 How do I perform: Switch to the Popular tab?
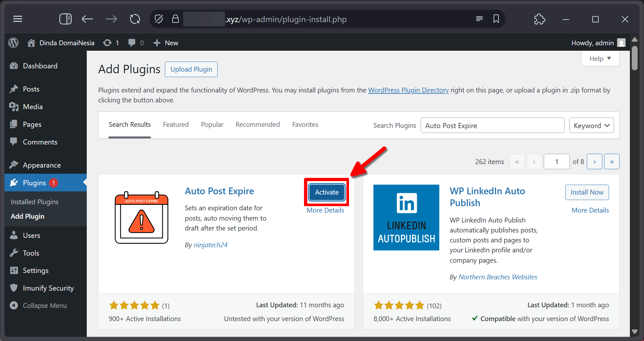click(x=212, y=125)
